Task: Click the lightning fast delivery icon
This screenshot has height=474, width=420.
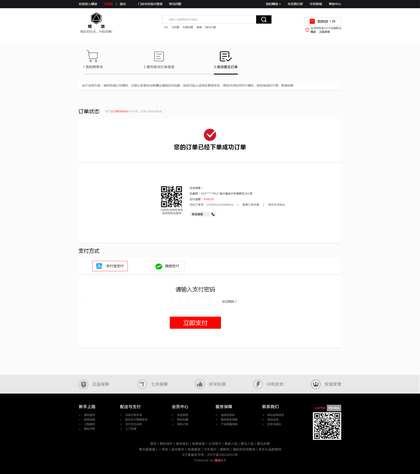Action: 258,384
